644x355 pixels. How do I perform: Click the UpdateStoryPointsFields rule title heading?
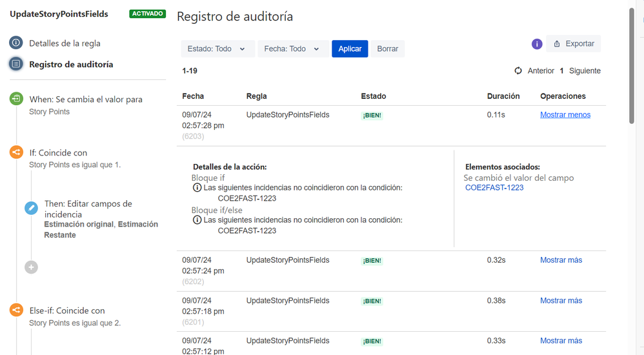pyautogui.click(x=59, y=14)
